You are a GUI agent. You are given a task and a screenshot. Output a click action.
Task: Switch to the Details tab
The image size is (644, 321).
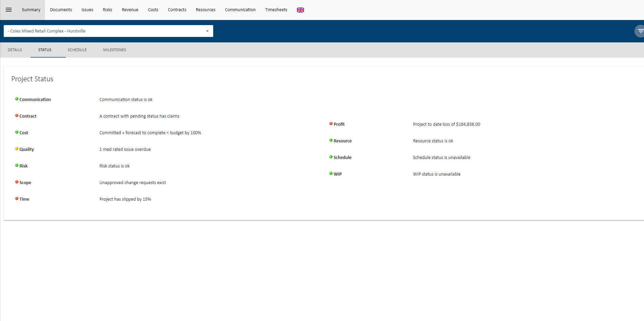(x=15, y=50)
